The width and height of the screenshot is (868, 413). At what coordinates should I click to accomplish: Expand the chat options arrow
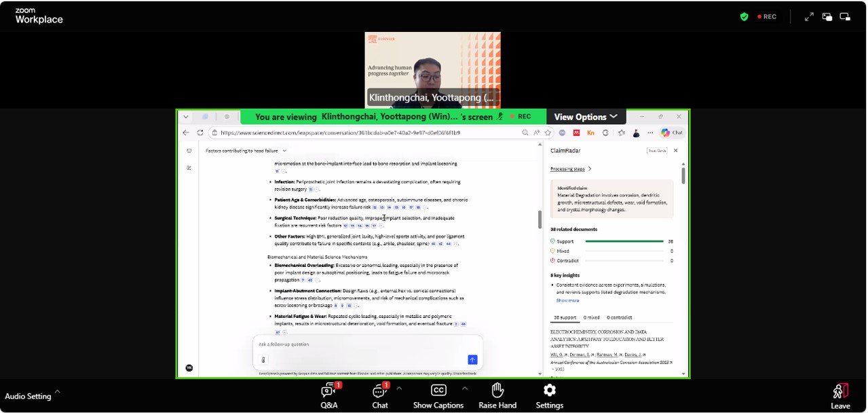(399, 389)
